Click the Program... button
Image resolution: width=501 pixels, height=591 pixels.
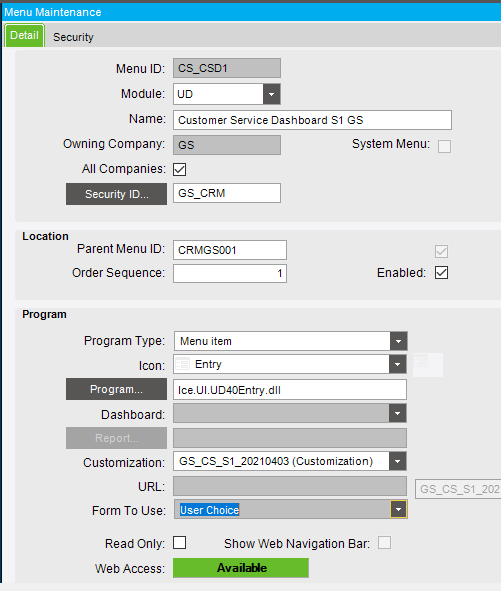point(116,389)
